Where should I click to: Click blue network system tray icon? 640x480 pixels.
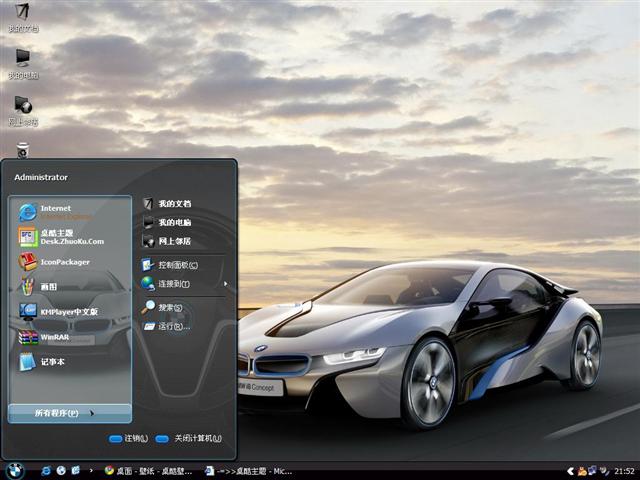592,471
